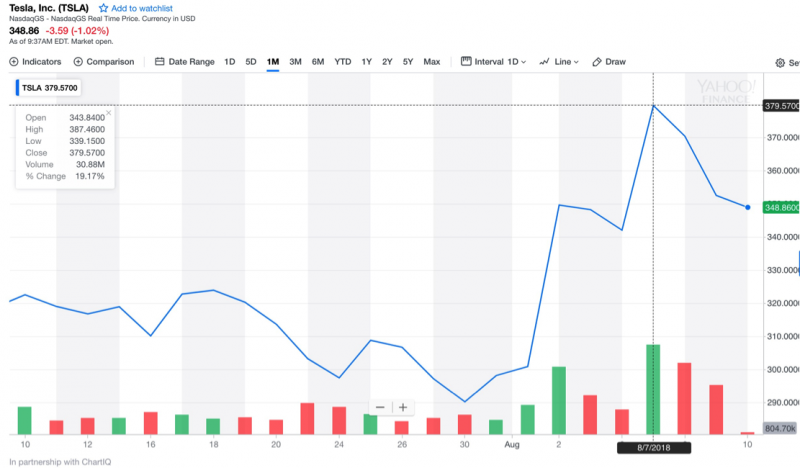Click In partnership with ChartIQ text

(60, 462)
